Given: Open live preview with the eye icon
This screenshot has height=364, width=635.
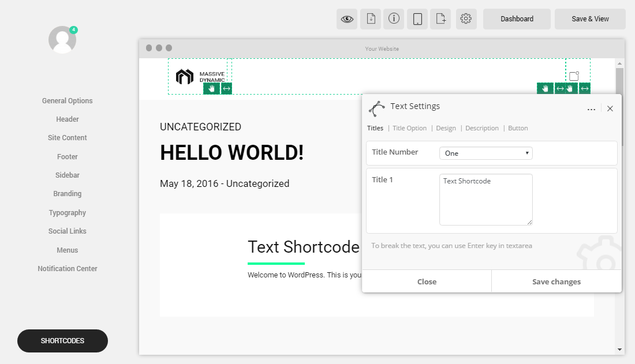Looking at the screenshot, I should [347, 18].
